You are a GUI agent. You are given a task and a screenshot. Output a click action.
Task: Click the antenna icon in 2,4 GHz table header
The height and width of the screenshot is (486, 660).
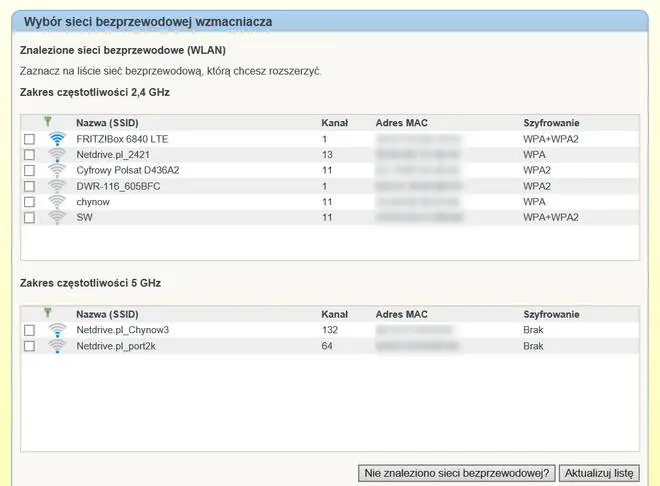click(47, 122)
